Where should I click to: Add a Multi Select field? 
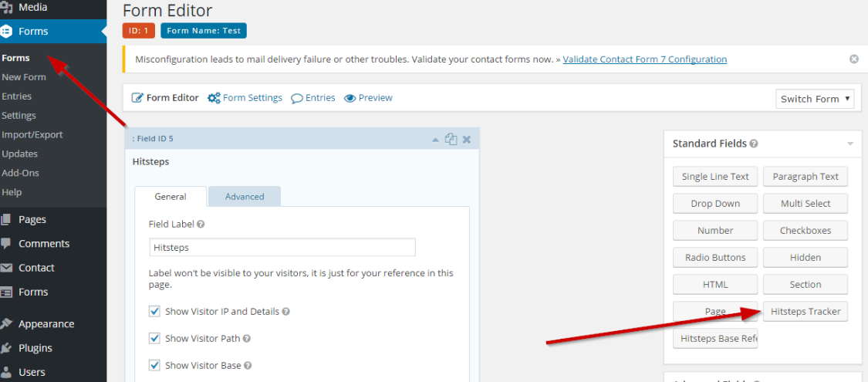[806, 204]
